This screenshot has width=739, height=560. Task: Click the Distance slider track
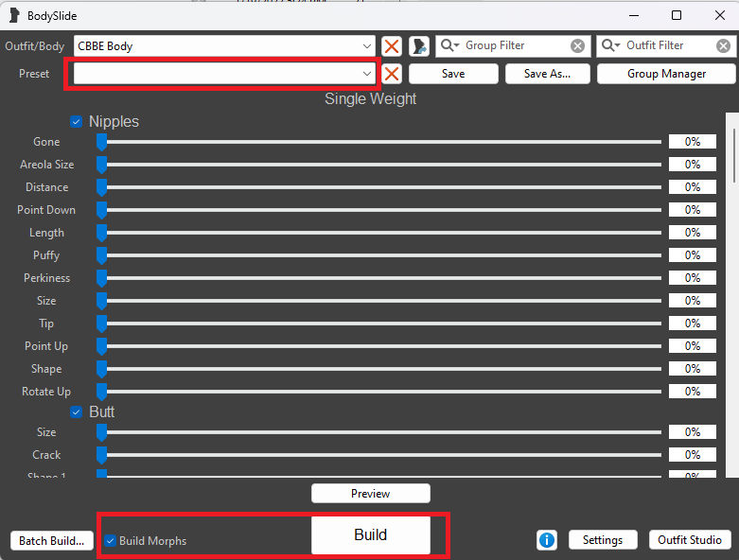click(378, 187)
